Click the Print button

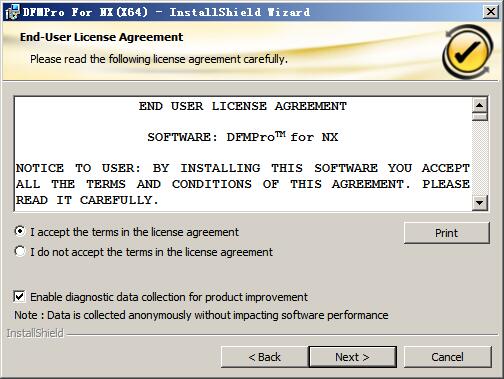447,233
